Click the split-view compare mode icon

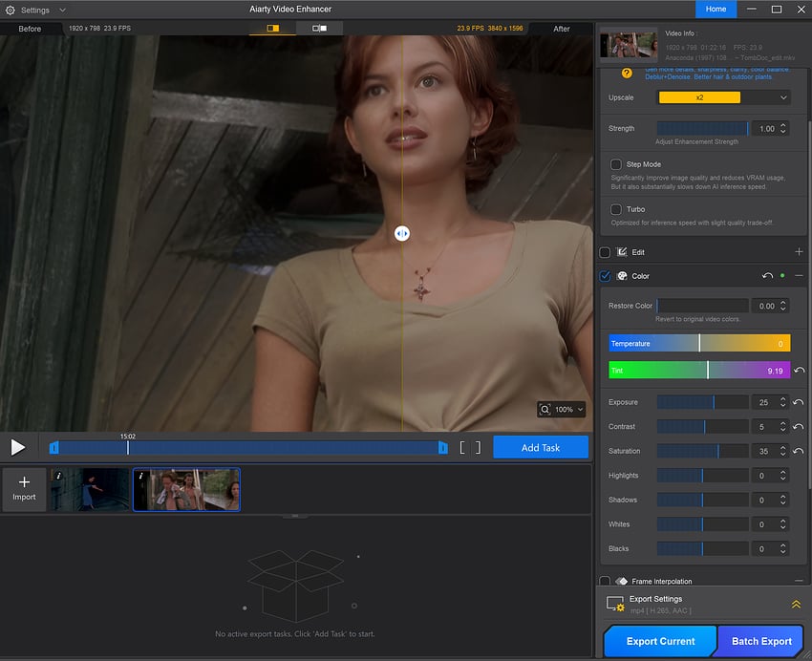coord(273,29)
